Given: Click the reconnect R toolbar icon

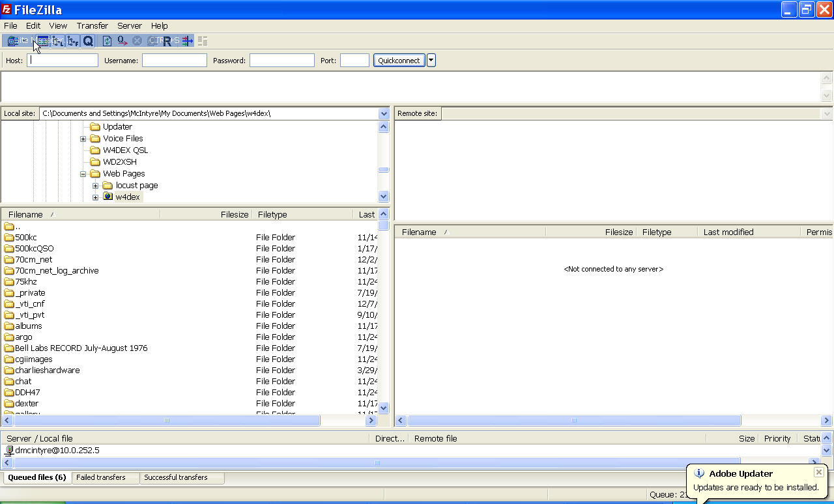Looking at the screenshot, I should click(167, 41).
